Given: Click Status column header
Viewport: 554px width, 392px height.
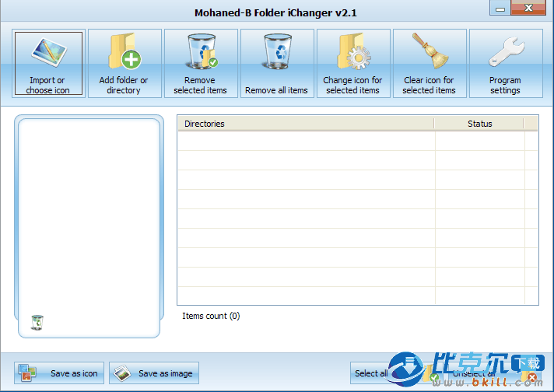Looking at the screenshot, I should pos(479,124).
